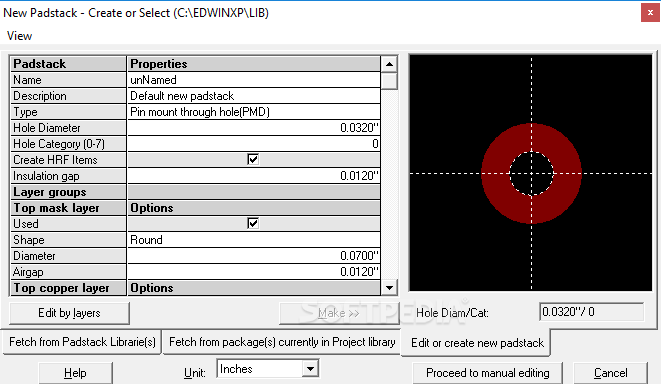Open the View menu
661x384 pixels.
click(x=19, y=36)
